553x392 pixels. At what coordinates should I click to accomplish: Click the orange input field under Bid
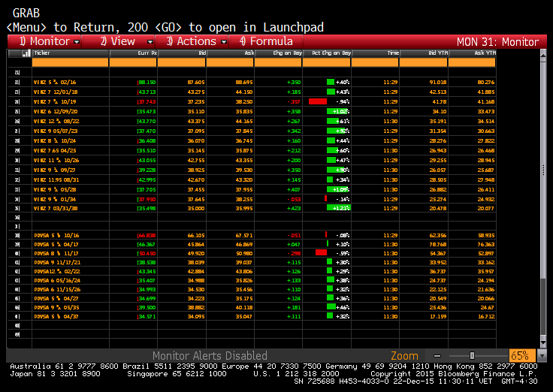(x=181, y=63)
